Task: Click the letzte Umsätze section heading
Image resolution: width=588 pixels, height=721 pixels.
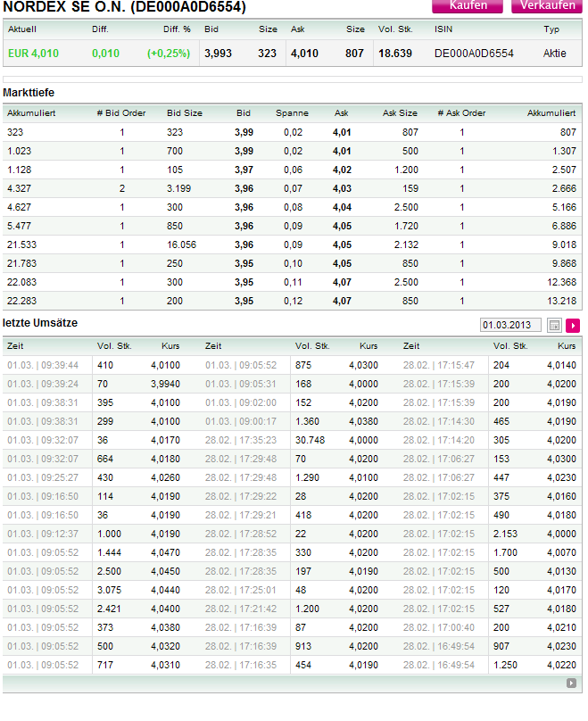Action: click(x=40, y=321)
